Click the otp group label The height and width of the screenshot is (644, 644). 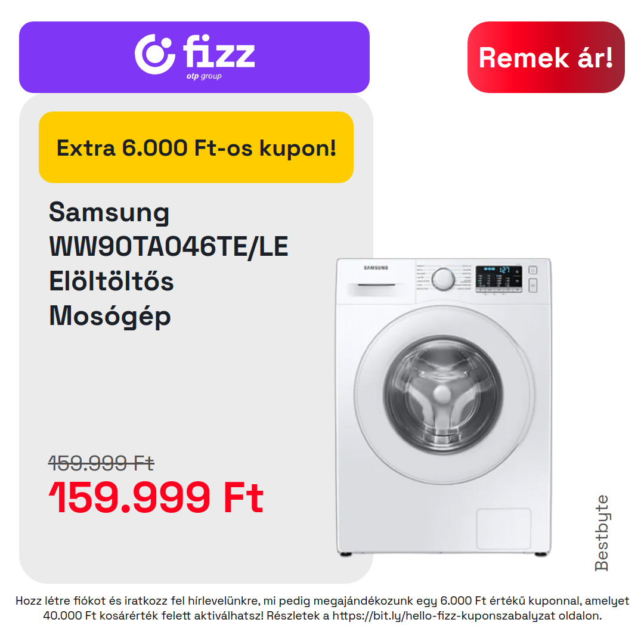tap(204, 76)
